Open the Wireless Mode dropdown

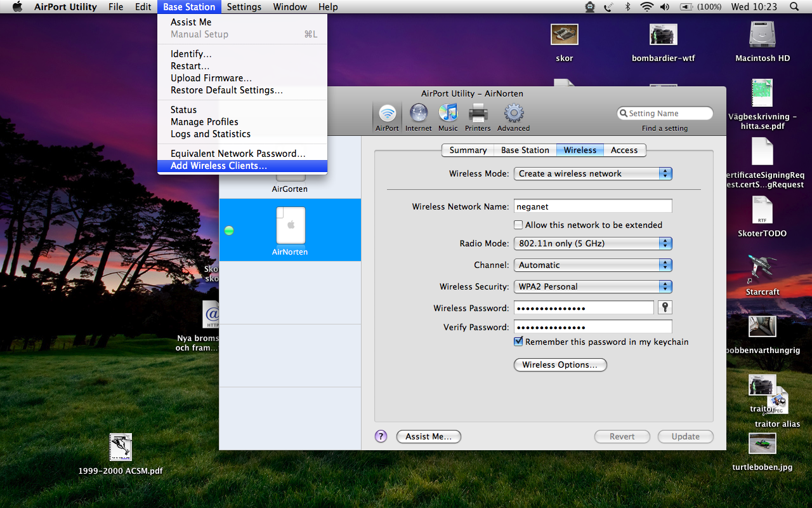coord(593,173)
